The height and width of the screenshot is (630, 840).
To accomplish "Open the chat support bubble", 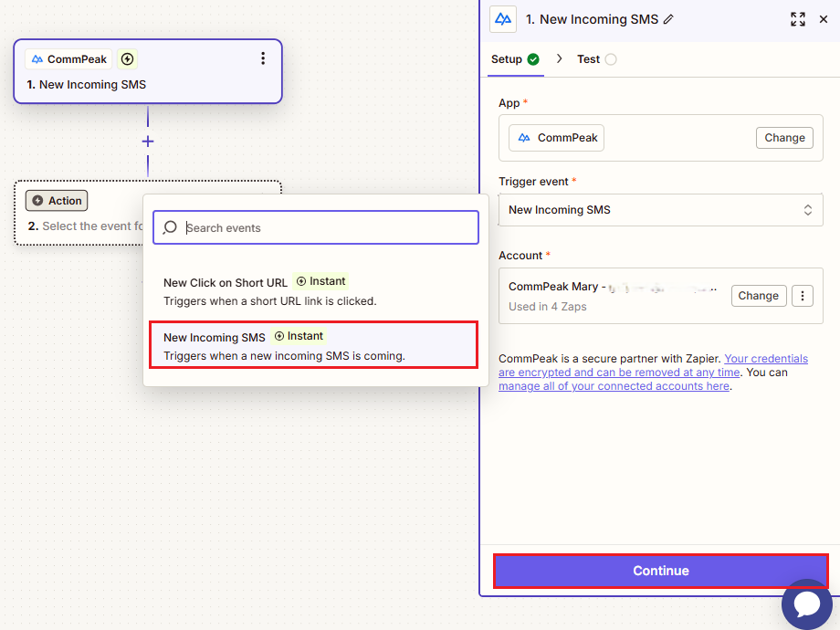I will pyautogui.click(x=807, y=604).
